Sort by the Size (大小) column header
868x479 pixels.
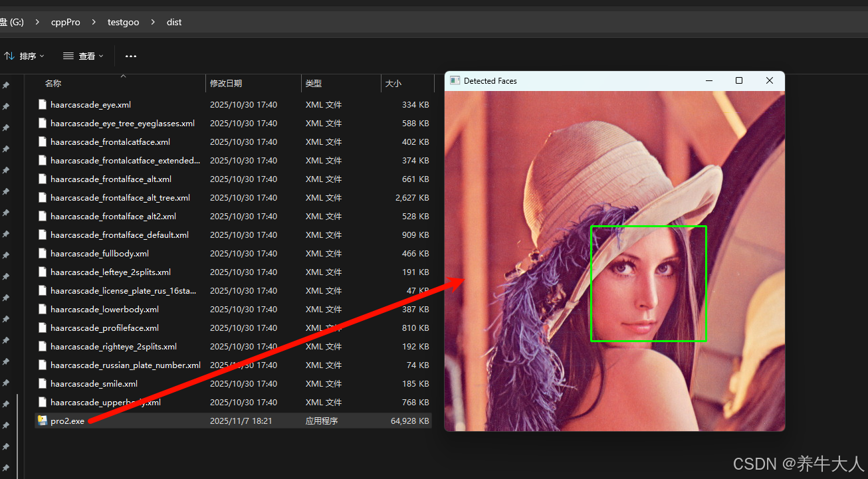[393, 84]
